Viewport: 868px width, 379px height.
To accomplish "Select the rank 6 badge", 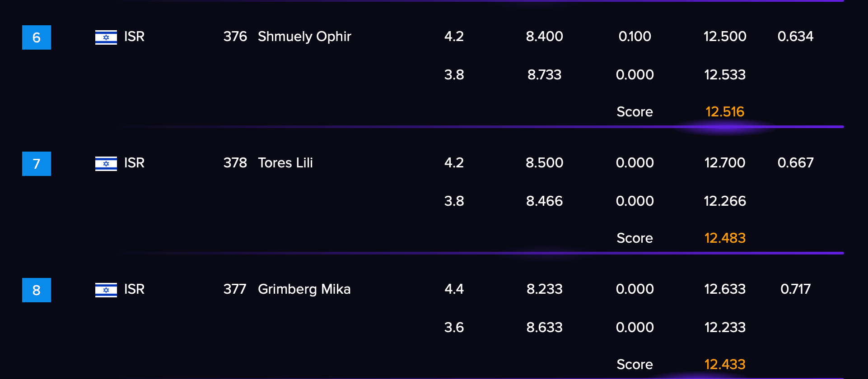I will [37, 37].
